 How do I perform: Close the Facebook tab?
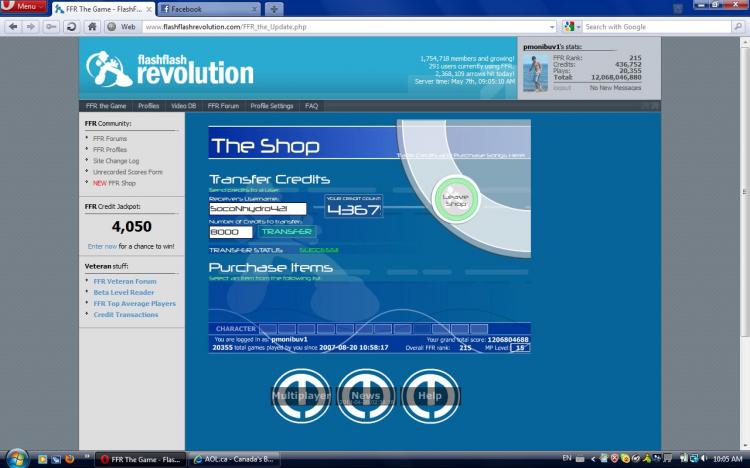pos(254,9)
